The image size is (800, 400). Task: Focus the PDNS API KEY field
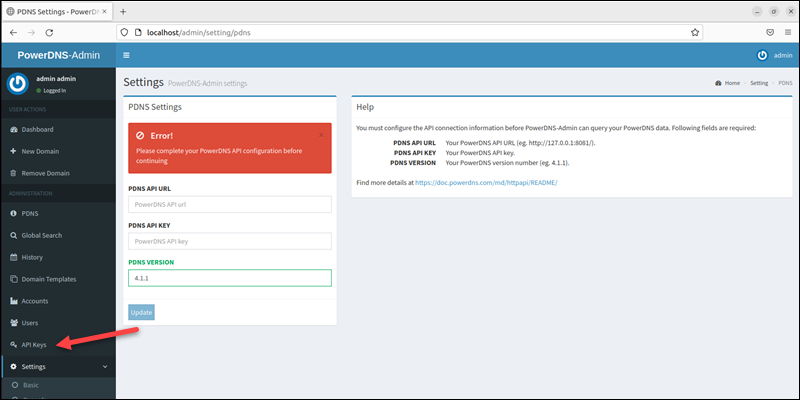230,241
